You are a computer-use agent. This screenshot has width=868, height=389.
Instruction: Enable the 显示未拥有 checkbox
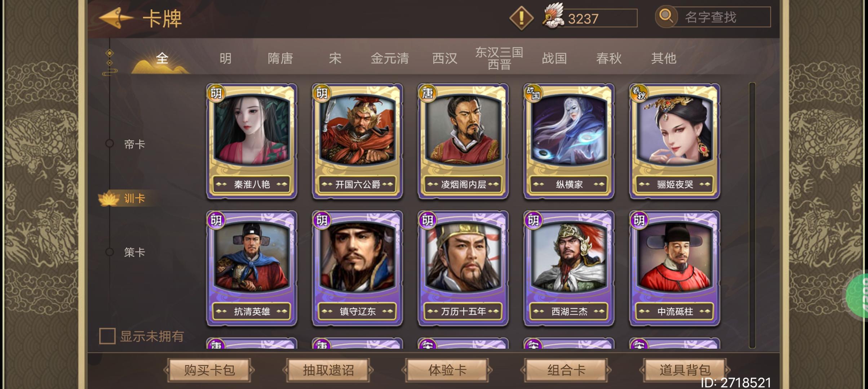coord(107,336)
